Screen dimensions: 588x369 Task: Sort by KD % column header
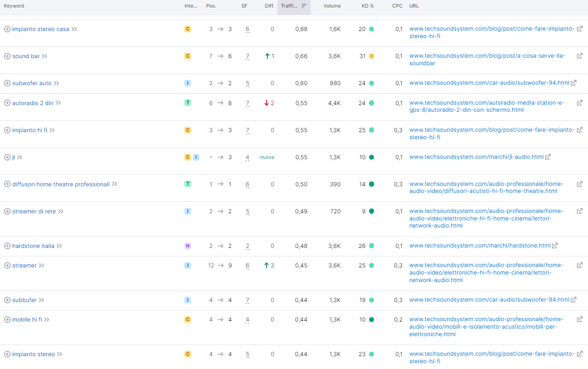tap(368, 6)
